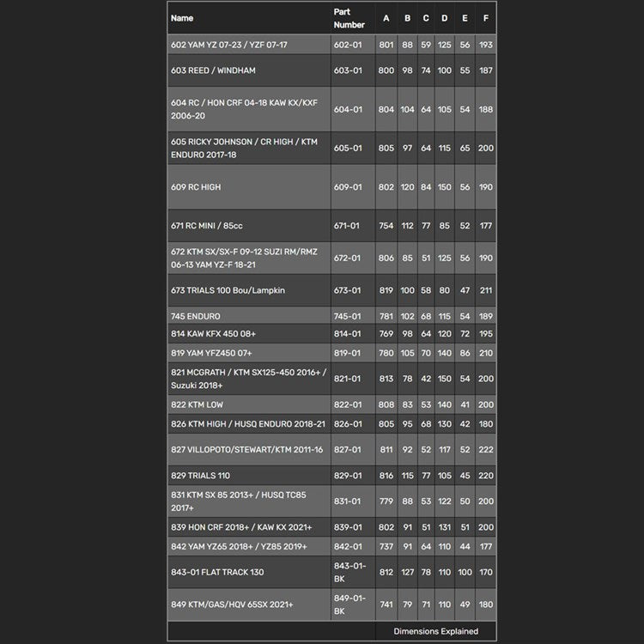
Task: Select the 829 TRIALS 110 row name
Action: point(200,476)
